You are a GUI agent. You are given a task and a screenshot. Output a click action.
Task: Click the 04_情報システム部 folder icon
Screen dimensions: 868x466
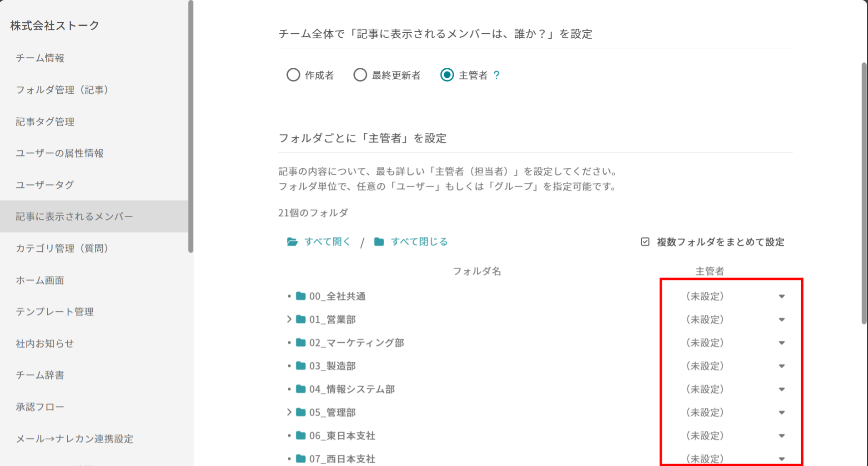[x=301, y=389]
